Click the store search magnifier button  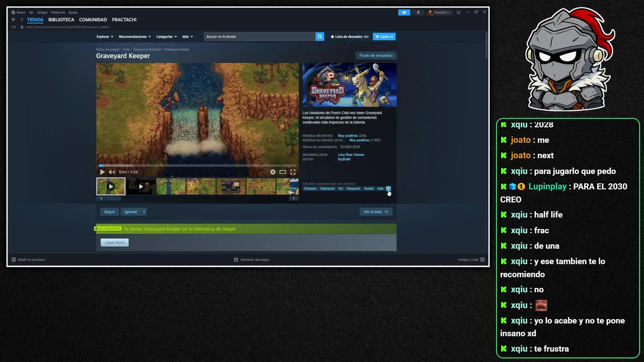coord(319,37)
